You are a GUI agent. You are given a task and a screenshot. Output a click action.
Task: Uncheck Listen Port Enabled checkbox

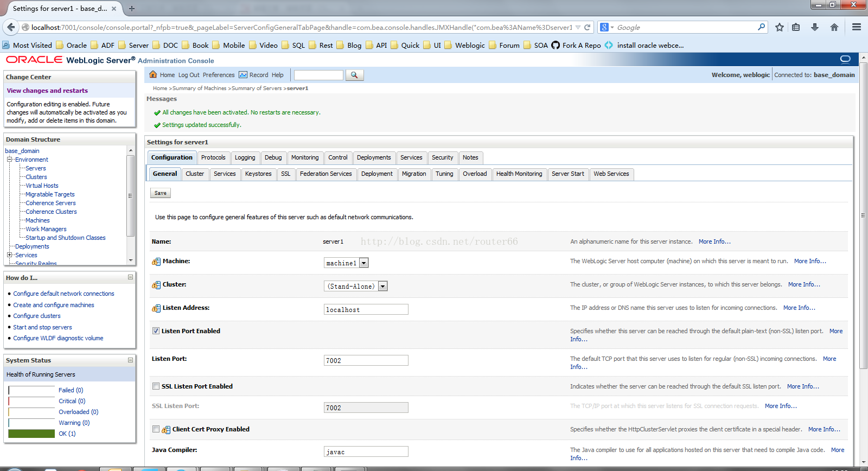point(156,331)
